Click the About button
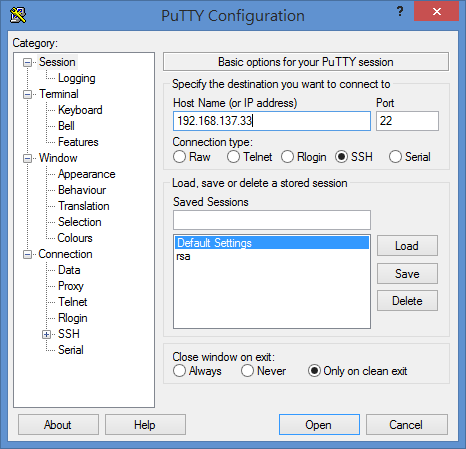This screenshot has width=466, height=449. [x=58, y=425]
